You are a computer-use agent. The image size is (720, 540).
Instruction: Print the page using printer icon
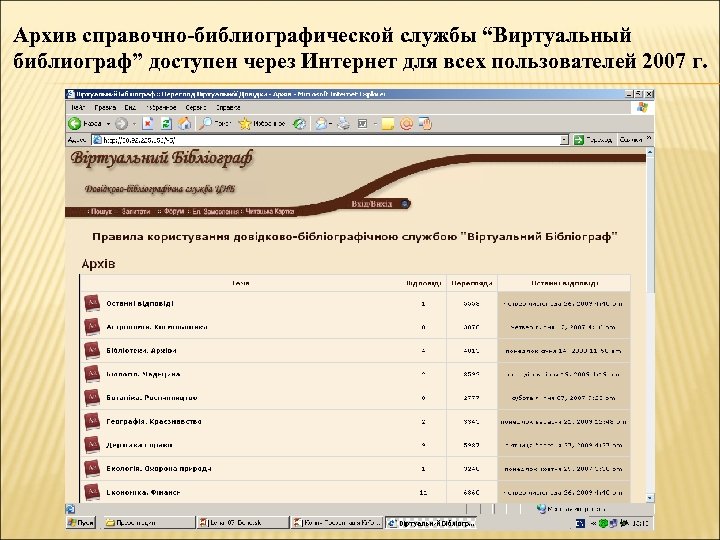click(343, 124)
